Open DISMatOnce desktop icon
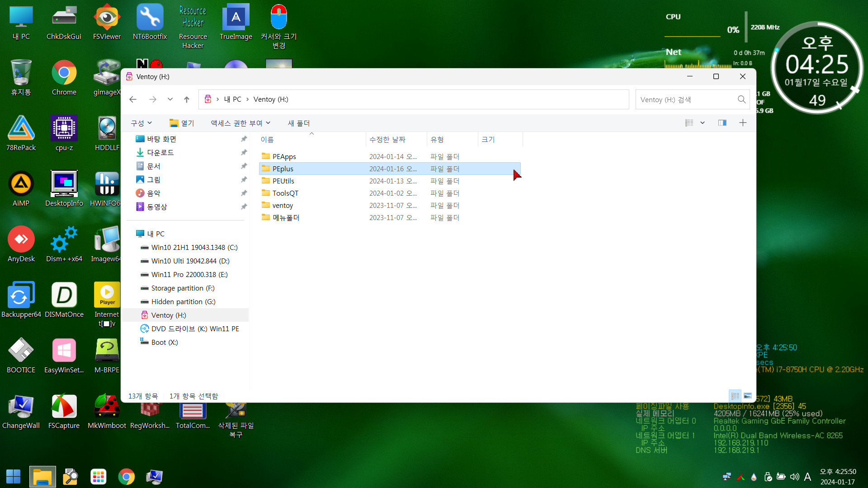 (64, 300)
